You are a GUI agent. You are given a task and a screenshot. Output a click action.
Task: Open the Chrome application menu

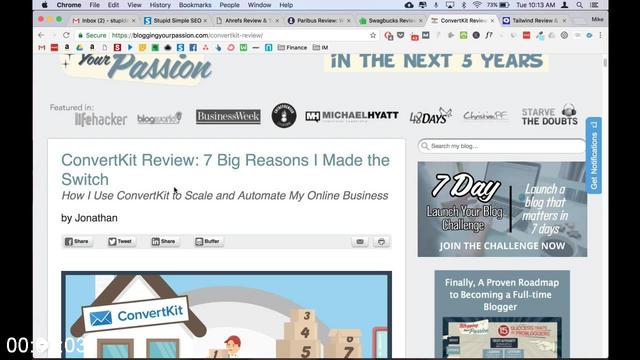(x=69, y=5)
